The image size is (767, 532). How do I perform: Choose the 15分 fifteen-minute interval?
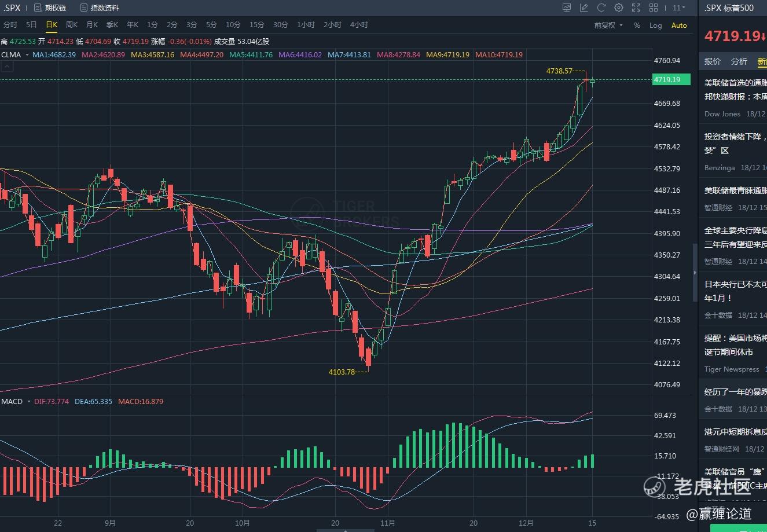[257, 25]
